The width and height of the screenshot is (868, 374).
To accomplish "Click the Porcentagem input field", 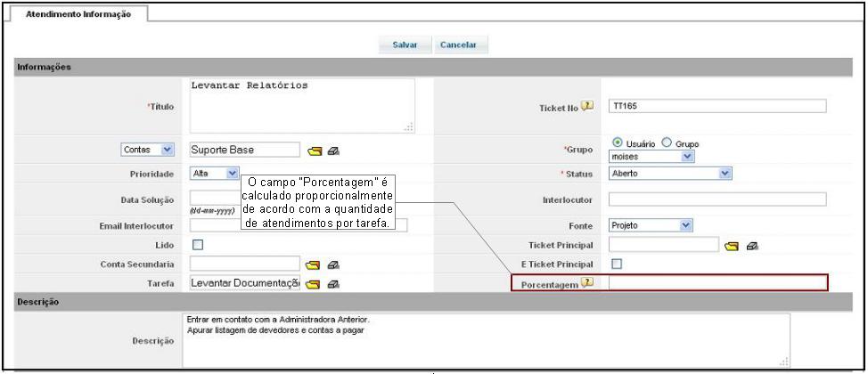I will coord(717,282).
